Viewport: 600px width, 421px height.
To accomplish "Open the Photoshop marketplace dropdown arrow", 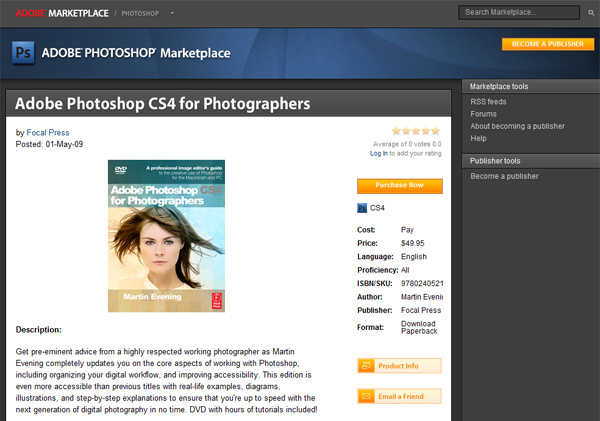I will point(172,13).
